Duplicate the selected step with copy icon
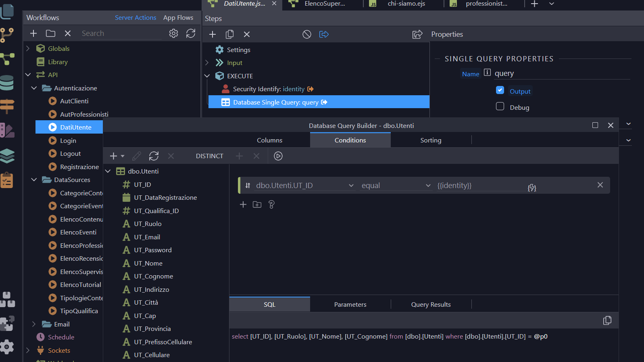The image size is (644, 362). click(230, 34)
